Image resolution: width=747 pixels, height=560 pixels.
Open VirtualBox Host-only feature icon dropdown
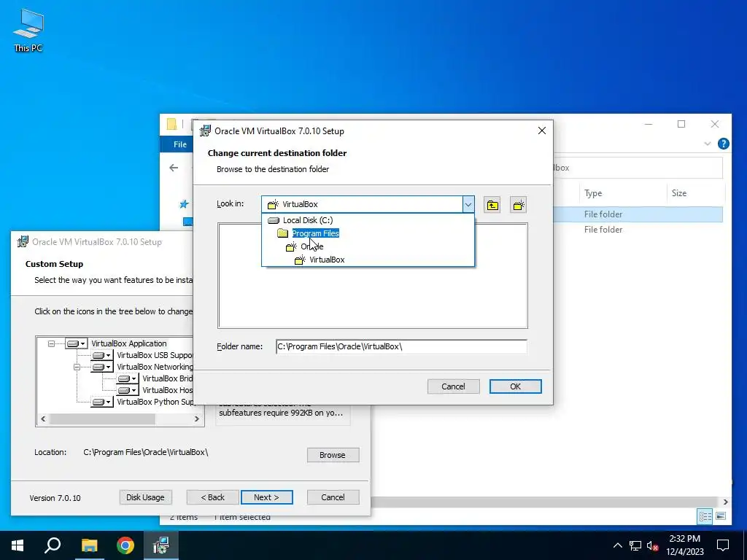[x=127, y=391]
